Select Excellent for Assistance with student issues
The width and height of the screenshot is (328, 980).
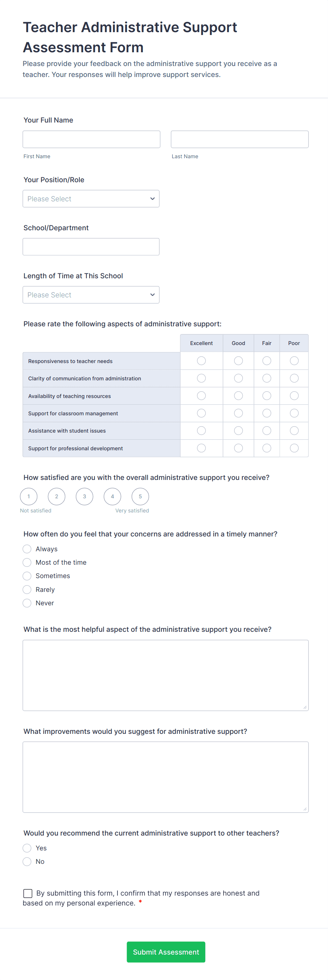[201, 430]
